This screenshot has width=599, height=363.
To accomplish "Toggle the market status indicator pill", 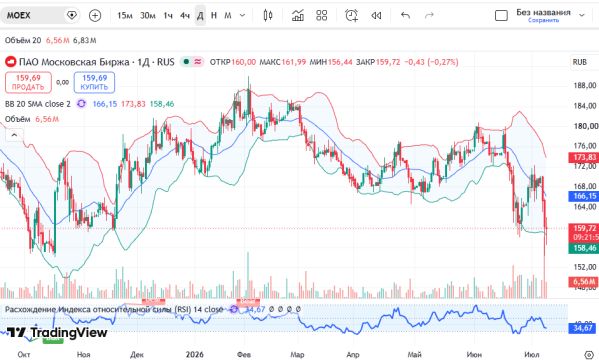I will (192, 62).
